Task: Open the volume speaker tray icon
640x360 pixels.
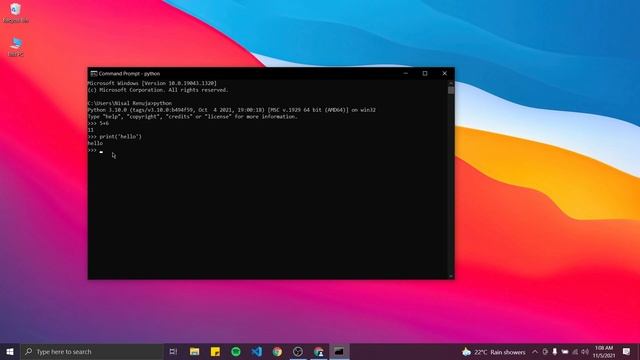Action: [585, 352]
